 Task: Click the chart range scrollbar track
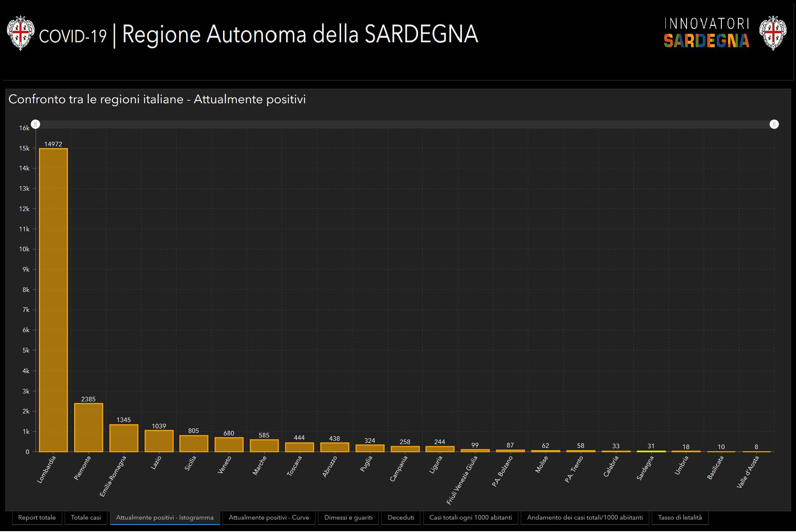(404, 124)
